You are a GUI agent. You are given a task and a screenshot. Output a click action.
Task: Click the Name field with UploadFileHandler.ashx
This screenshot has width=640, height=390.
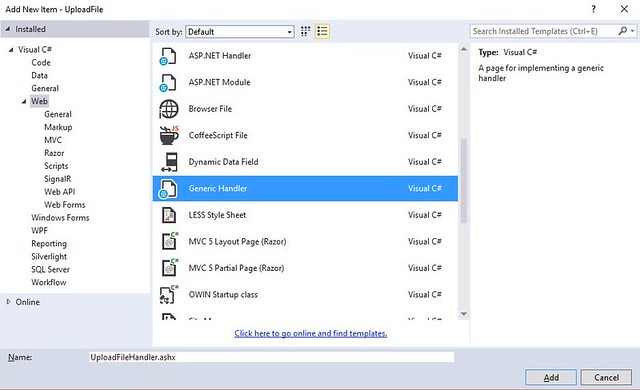[x=271, y=357]
